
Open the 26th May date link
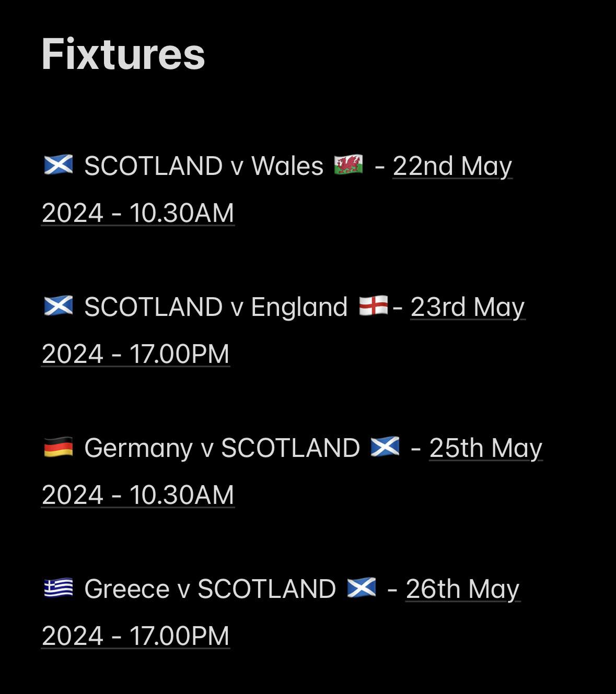463,590
